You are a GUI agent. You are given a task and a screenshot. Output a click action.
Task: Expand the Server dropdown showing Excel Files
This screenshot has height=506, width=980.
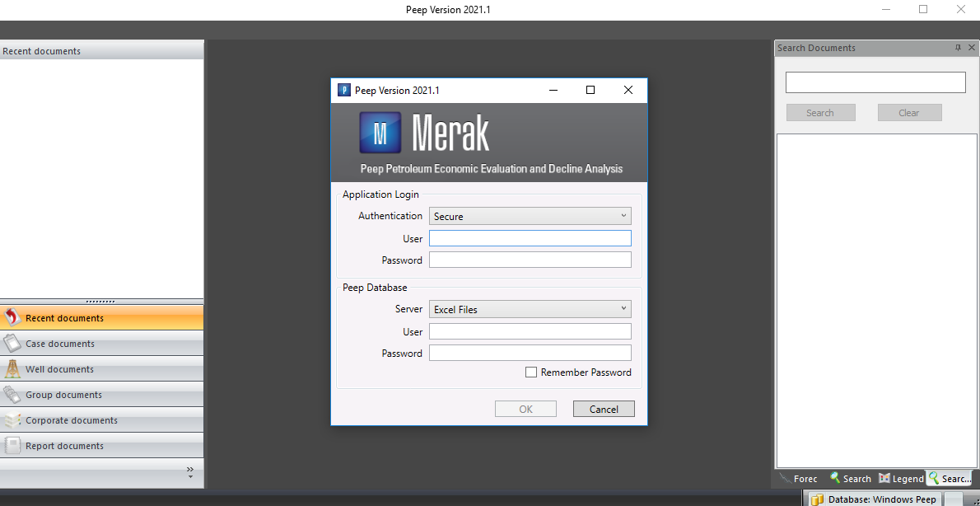tap(530, 310)
